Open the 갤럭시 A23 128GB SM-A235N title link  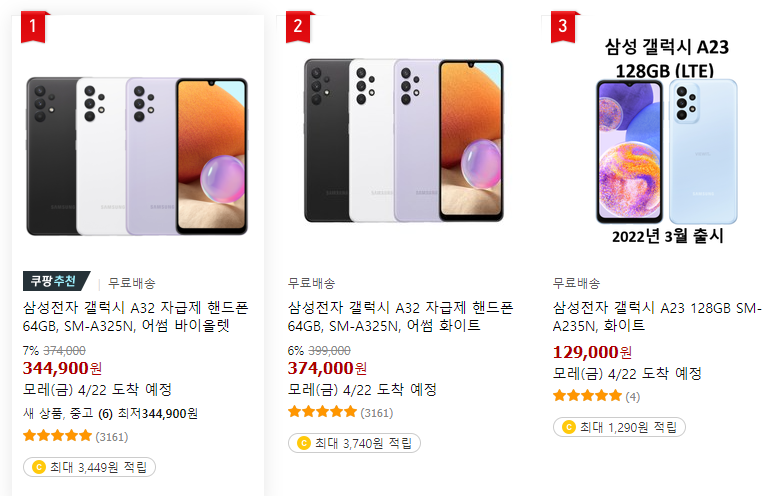click(657, 317)
